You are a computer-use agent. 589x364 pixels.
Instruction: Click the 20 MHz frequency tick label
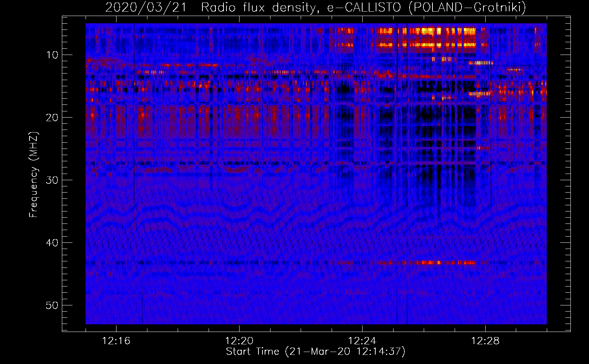click(x=52, y=118)
